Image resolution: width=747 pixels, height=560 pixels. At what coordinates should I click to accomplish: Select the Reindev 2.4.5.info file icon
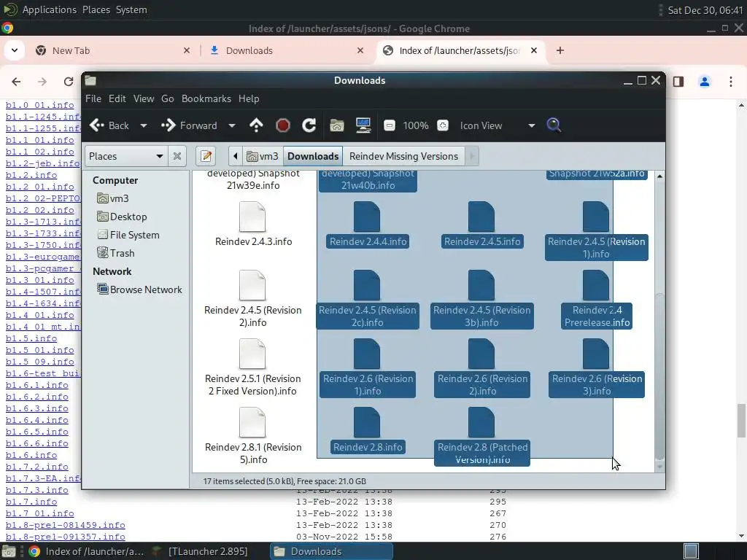click(481, 217)
